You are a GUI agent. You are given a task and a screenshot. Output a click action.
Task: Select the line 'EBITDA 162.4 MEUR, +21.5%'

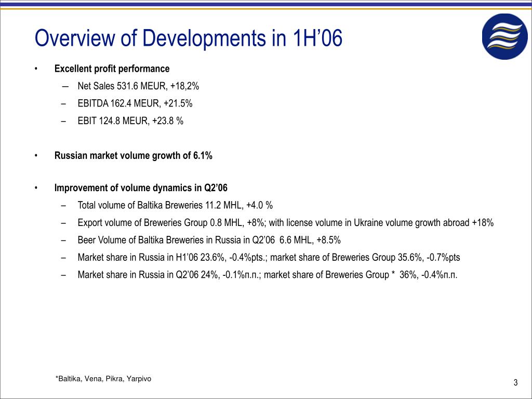[135, 103]
